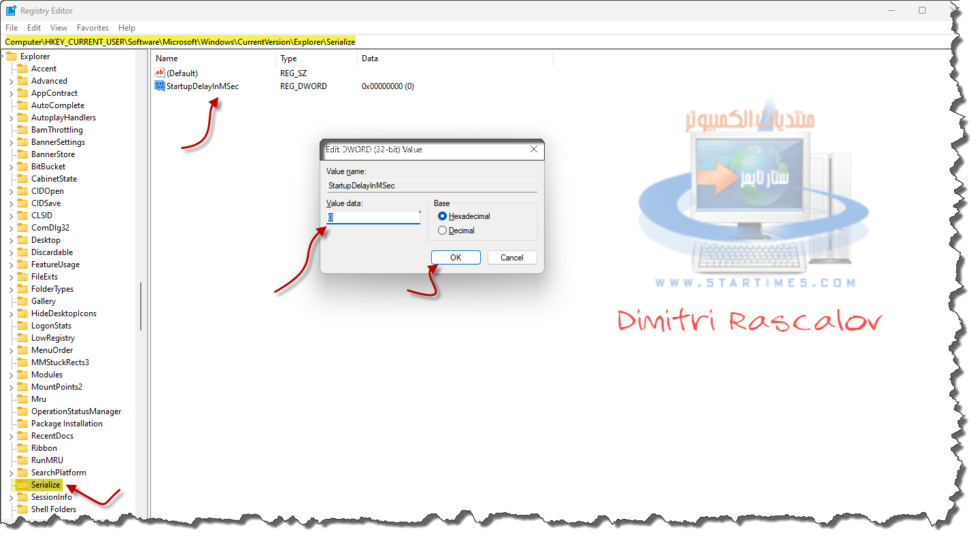Click the Explorer folder icon in tree
The height and width of the screenshot is (542, 980).
(12, 56)
